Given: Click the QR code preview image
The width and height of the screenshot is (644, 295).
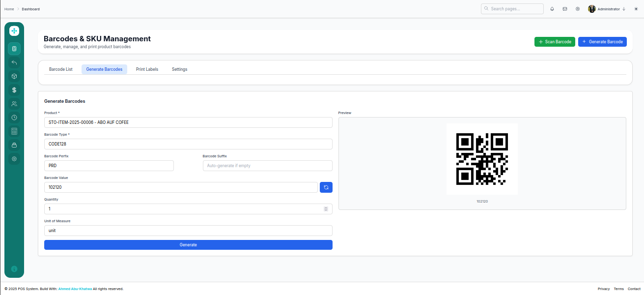Looking at the screenshot, I should 482,159.
